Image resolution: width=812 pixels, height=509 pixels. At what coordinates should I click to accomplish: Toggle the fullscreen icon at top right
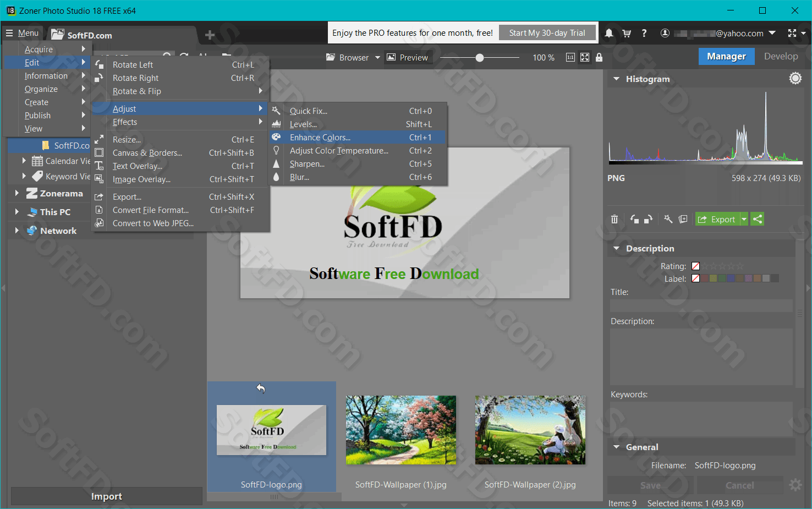[792, 33]
